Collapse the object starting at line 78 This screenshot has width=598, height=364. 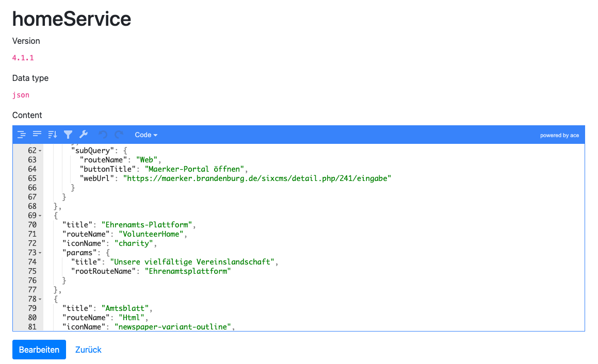(x=40, y=299)
